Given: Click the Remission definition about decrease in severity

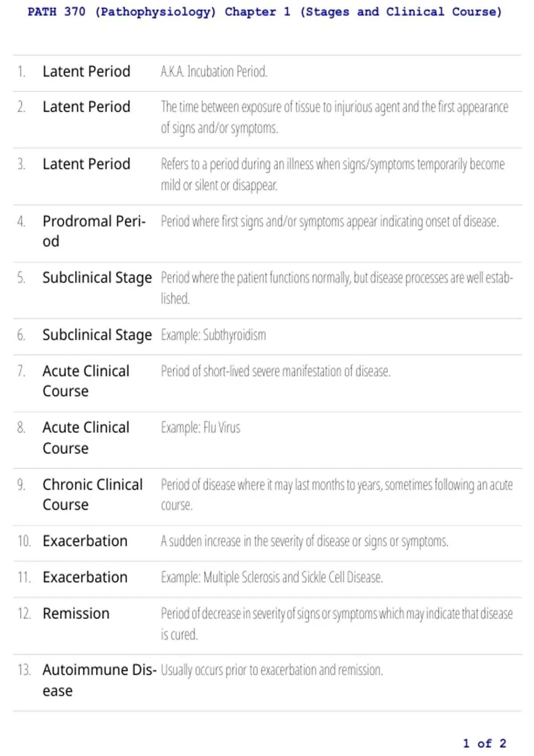Looking at the screenshot, I should click(x=337, y=624).
